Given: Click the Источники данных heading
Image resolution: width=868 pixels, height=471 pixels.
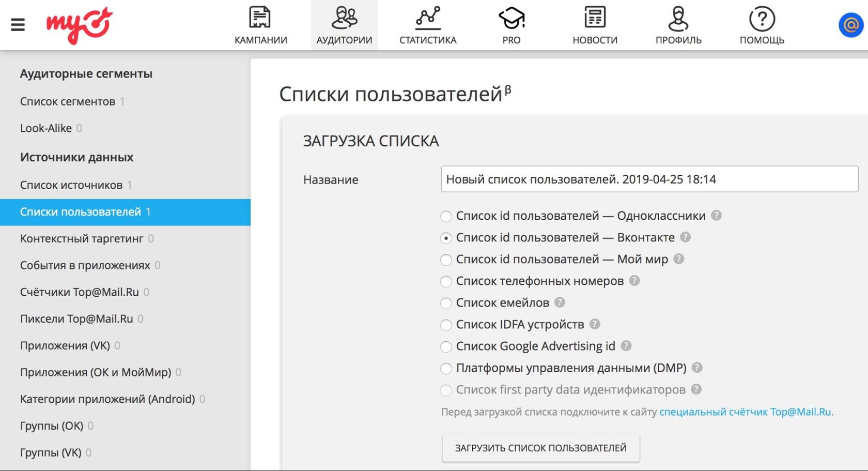Looking at the screenshot, I should (76, 157).
